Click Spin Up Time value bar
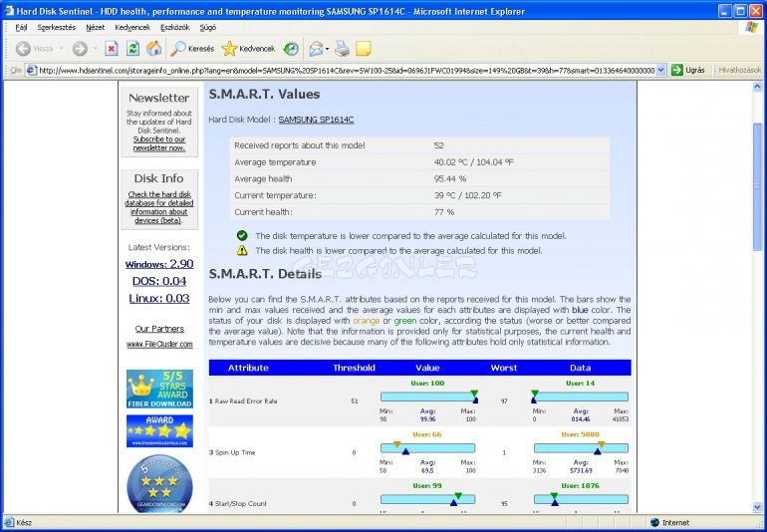The height and width of the screenshot is (532, 767). click(x=427, y=448)
